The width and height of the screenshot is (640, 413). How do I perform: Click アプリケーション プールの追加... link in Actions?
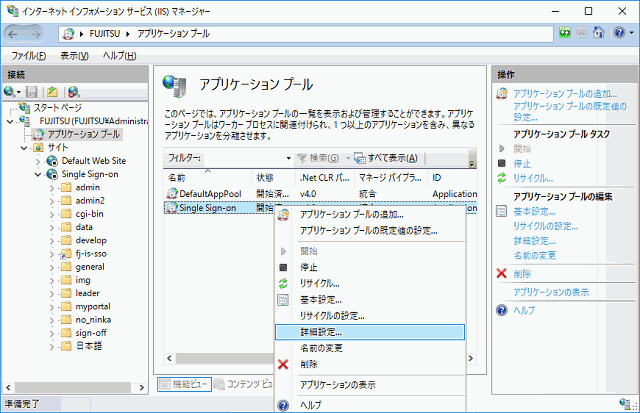point(565,94)
